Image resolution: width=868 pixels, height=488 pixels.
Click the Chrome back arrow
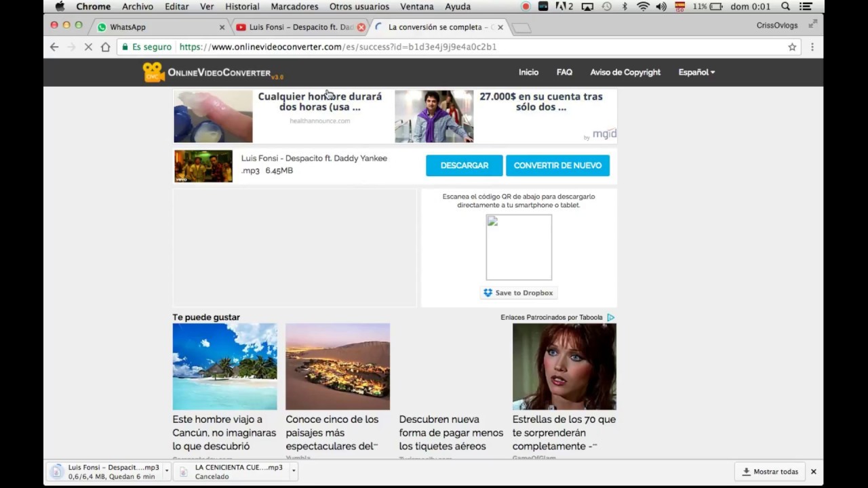[x=54, y=47]
